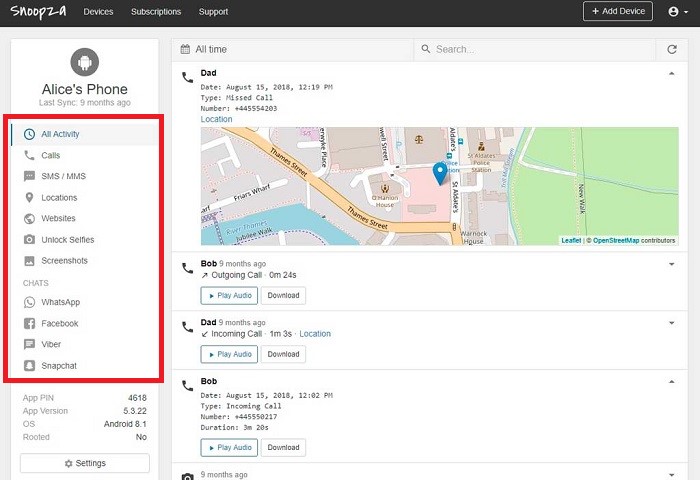Open the Subscriptions menu
700x480 pixels.
coord(156,12)
